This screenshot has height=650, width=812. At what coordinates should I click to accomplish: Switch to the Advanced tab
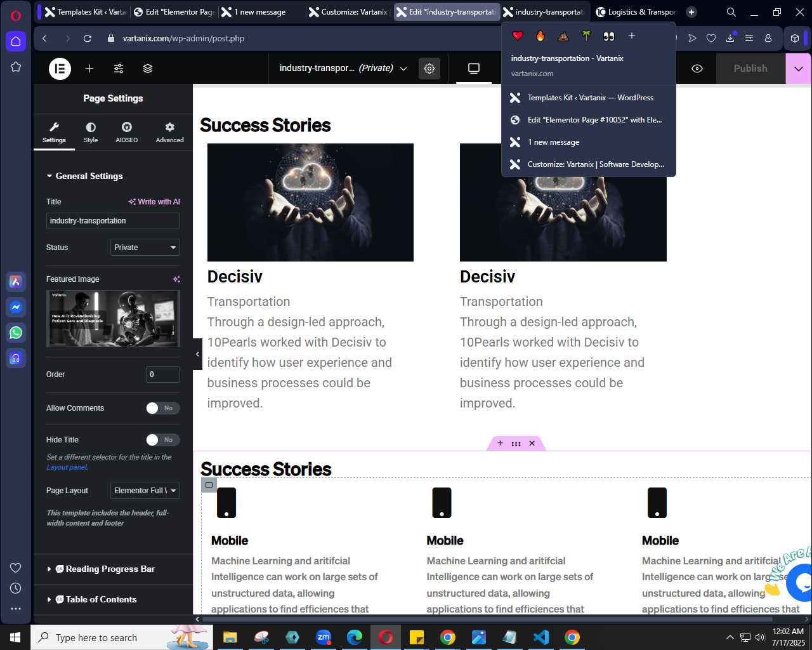click(170, 133)
